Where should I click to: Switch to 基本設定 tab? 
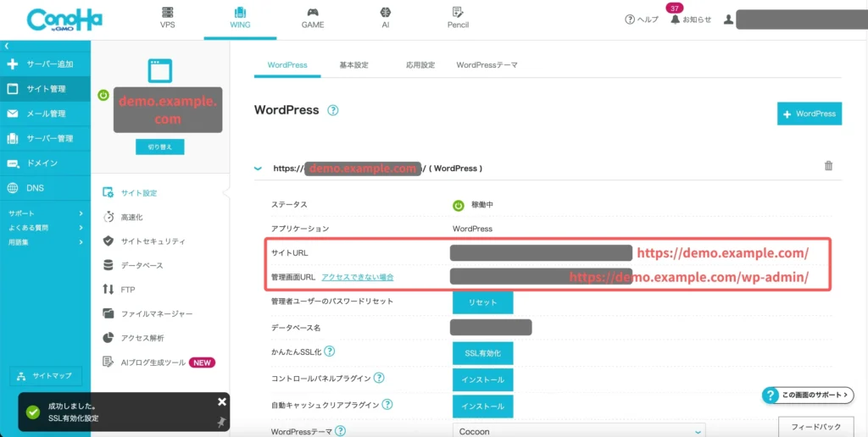click(x=353, y=64)
